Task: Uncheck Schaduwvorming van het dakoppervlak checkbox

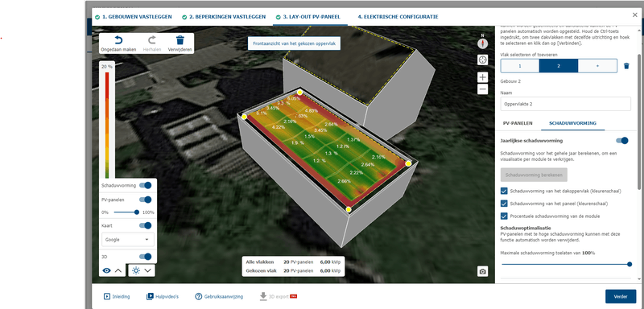Action: coord(504,191)
